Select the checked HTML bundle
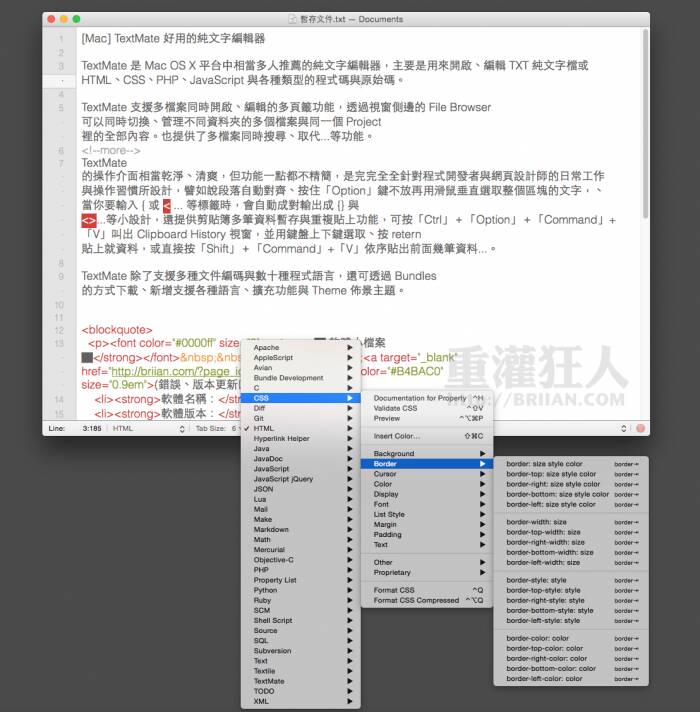This screenshot has width=700, height=712. point(301,428)
